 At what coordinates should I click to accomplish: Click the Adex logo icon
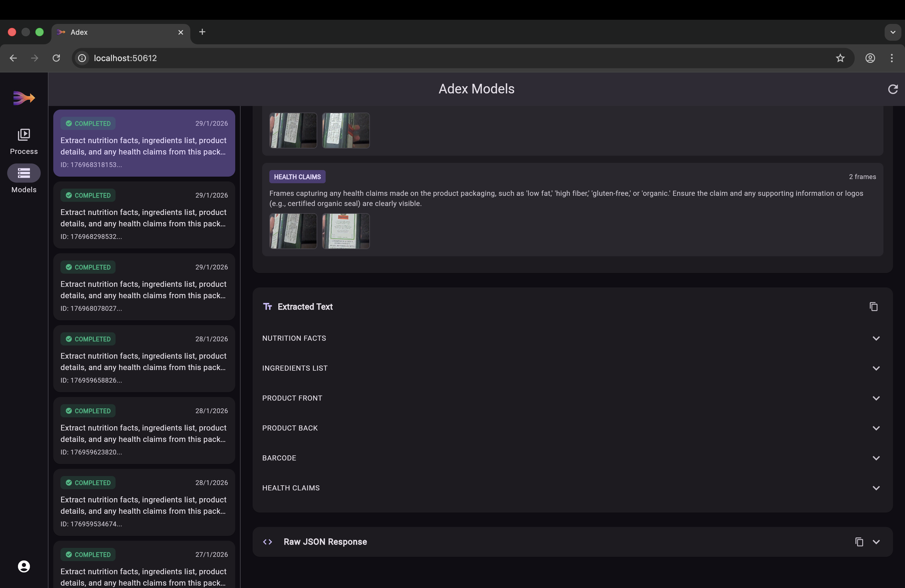[24, 98]
